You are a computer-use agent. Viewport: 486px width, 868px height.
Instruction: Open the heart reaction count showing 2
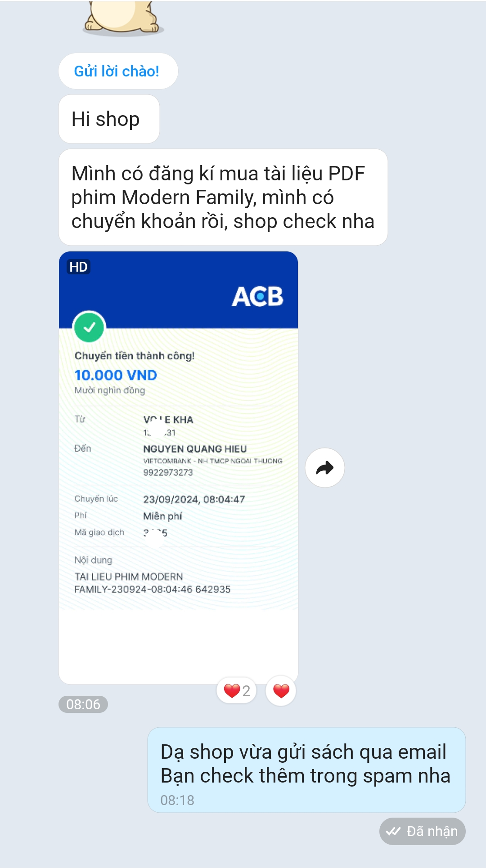237,691
